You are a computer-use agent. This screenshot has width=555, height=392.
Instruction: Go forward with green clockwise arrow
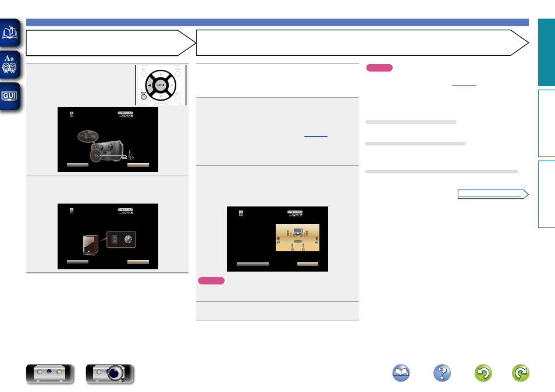(x=521, y=373)
